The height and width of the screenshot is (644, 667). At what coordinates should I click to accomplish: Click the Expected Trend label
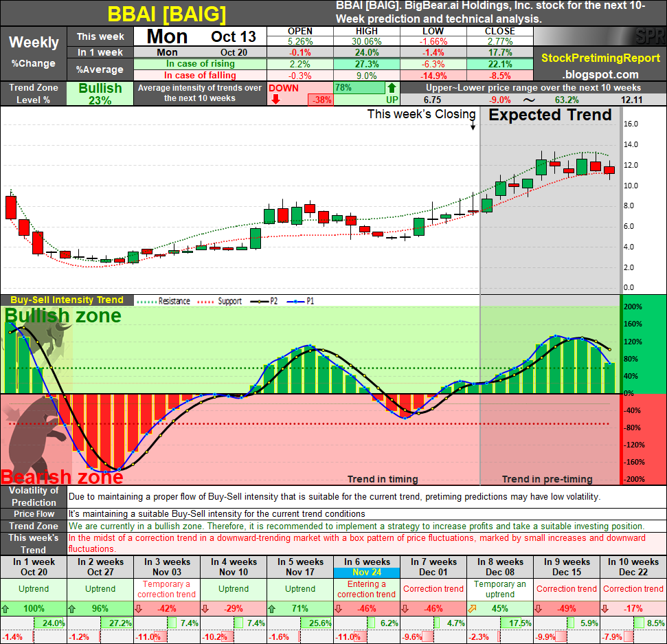(x=550, y=115)
